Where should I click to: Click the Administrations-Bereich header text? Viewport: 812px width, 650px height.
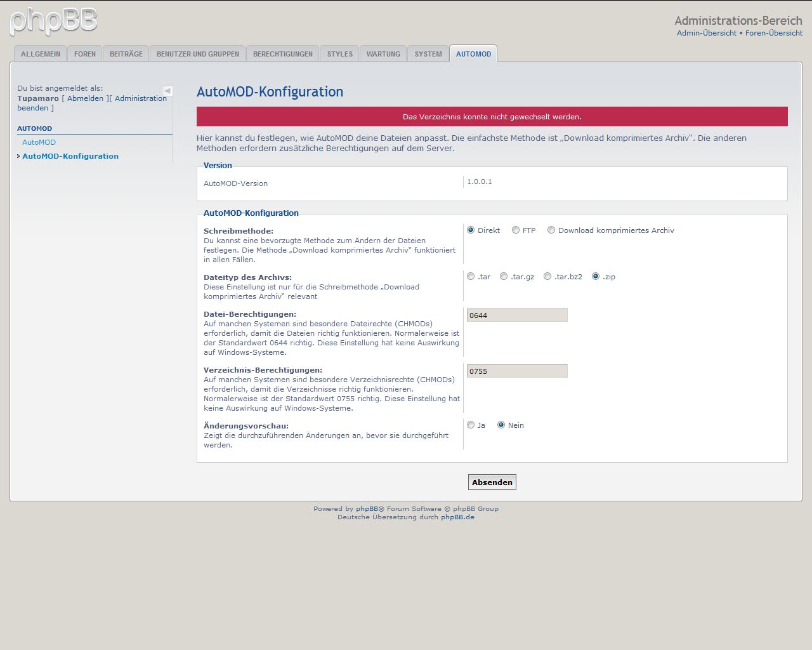(738, 20)
